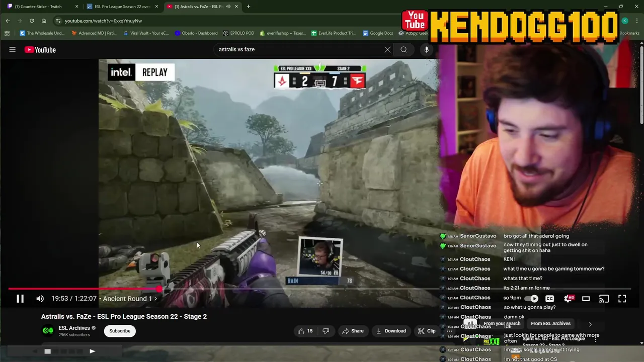This screenshot has height=362, width=644.
Task: Mute the video volume speaker icon
Action: pos(40,299)
